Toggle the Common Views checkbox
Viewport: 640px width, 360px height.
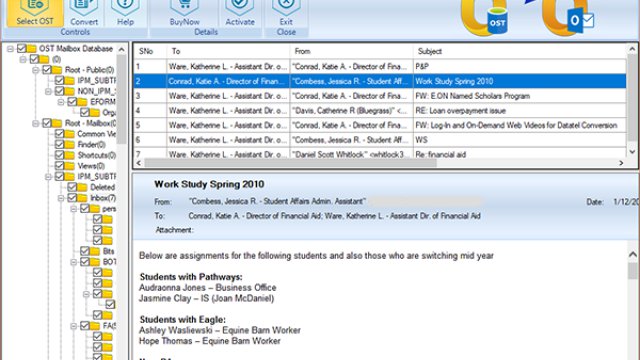click(60, 133)
